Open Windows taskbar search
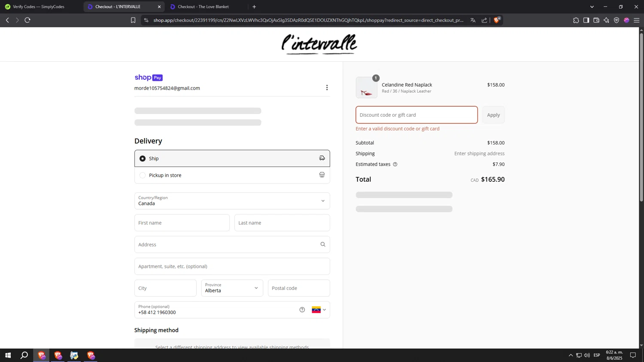 pos(24,355)
